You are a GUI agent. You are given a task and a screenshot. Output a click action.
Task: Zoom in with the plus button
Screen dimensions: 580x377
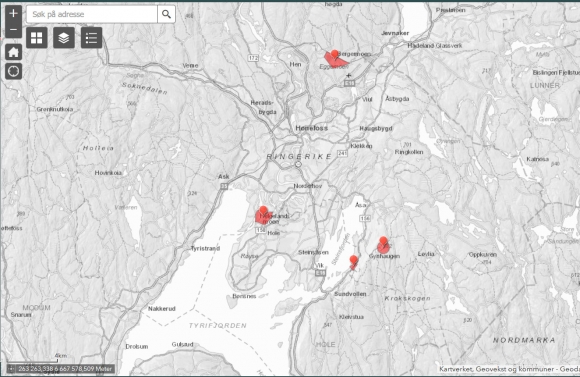coord(13,13)
